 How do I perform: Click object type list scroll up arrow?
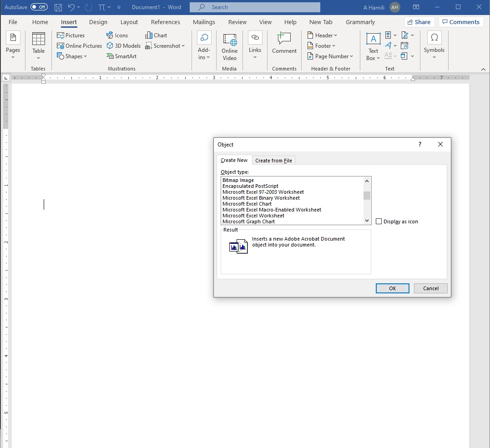tap(367, 181)
